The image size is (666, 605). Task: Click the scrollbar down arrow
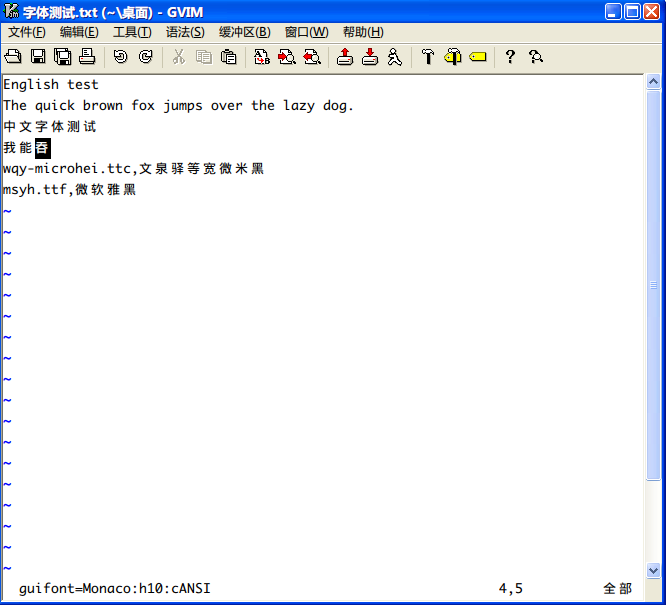click(653, 570)
